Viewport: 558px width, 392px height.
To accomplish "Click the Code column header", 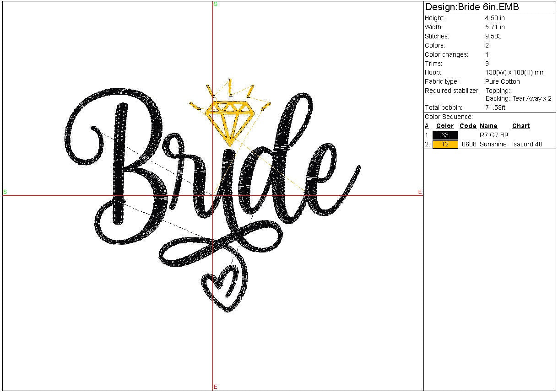I will pos(468,126).
